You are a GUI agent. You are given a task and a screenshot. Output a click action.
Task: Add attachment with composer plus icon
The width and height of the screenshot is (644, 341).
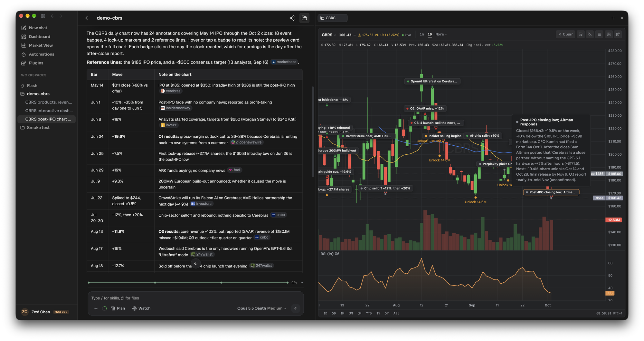[x=96, y=308]
